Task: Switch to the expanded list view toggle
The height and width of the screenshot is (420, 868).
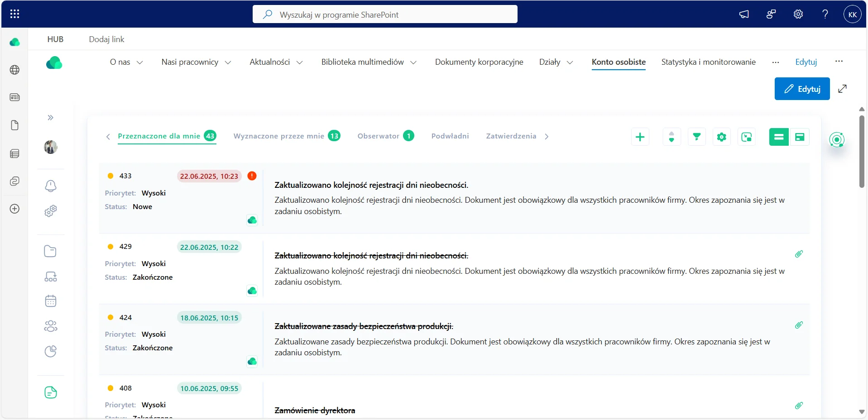Action: point(779,137)
